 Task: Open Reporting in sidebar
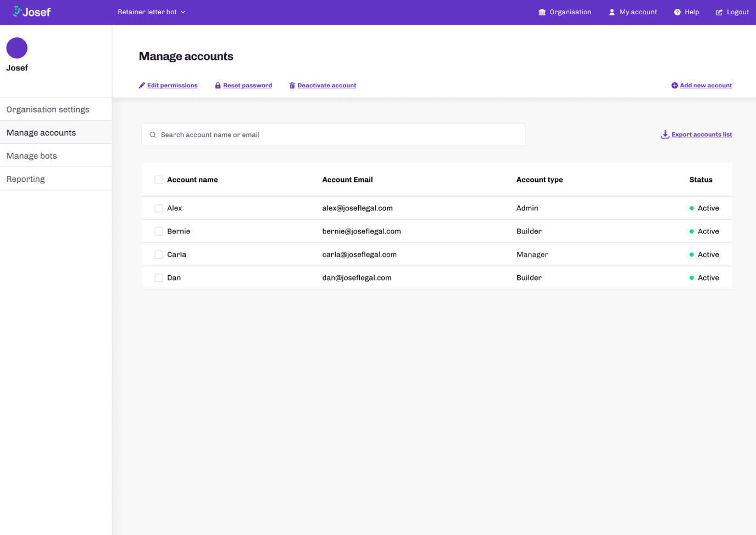[56, 179]
